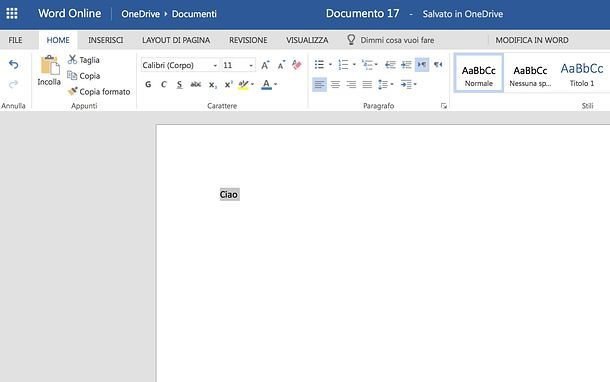The height and width of the screenshot is (382, 610).
Task: Increase paragraph indent
Action: point(406,65)
